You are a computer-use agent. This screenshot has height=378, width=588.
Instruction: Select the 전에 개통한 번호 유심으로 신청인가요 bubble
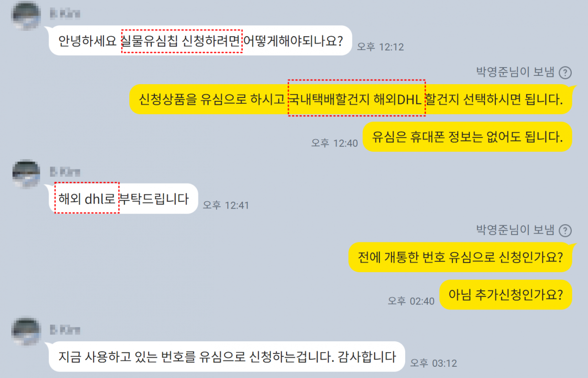click(460, 258)
